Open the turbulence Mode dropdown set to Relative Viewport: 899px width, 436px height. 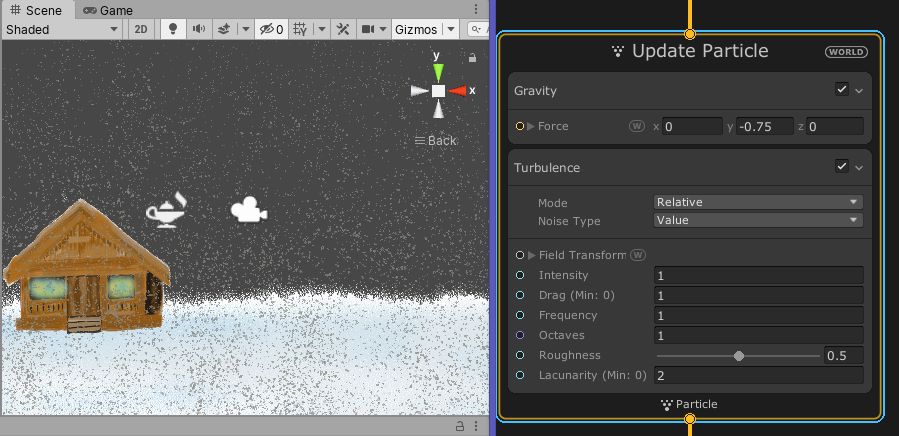(758, 202)
